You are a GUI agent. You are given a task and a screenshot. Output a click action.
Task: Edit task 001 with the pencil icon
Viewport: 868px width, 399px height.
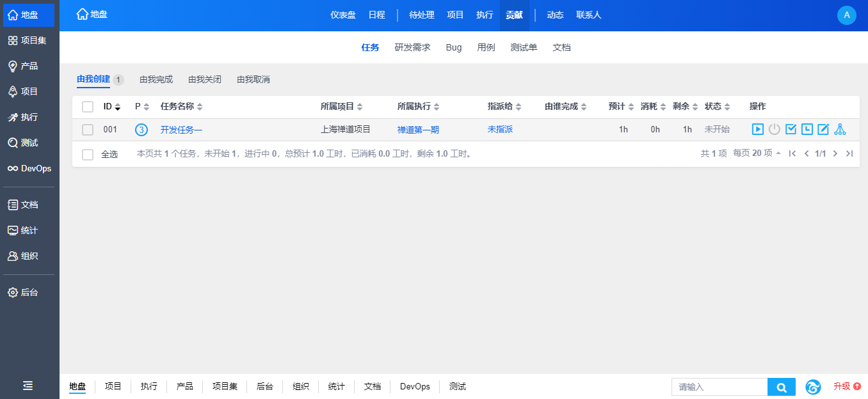coord(823,130)
